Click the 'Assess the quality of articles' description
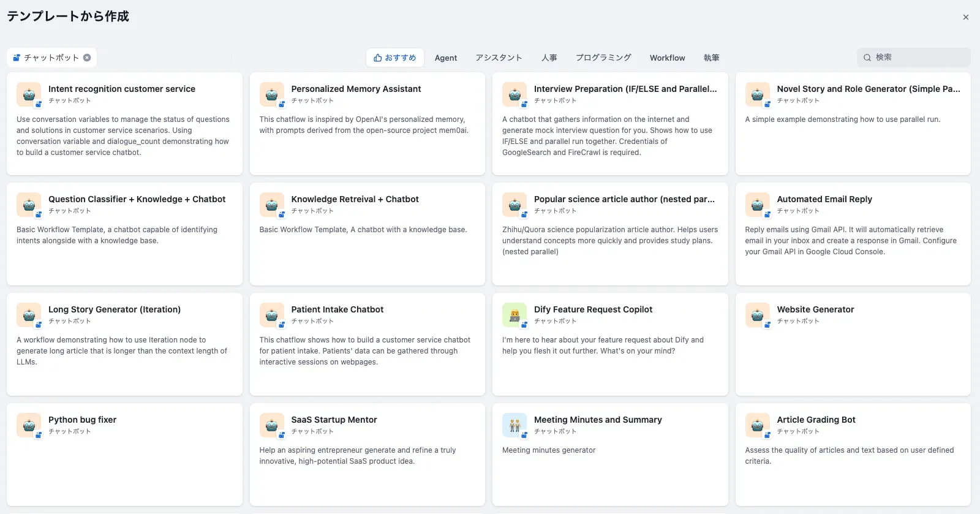 (x=850, y=456)
